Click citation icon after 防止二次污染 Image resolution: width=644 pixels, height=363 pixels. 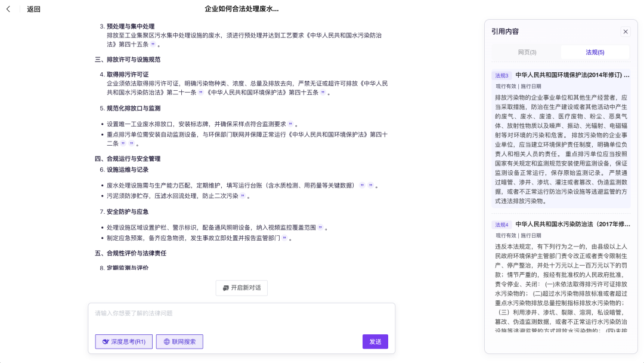[243, 196]
